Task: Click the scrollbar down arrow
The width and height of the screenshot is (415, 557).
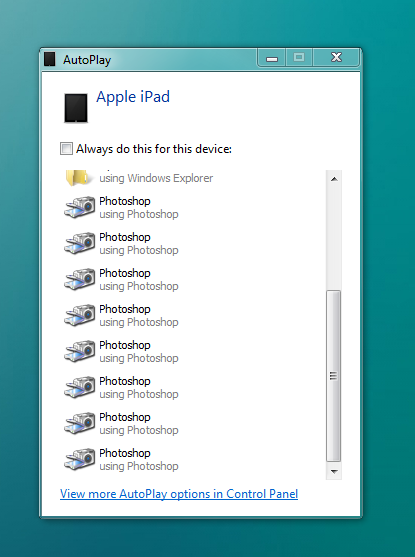Action: (x=334, y=471)
